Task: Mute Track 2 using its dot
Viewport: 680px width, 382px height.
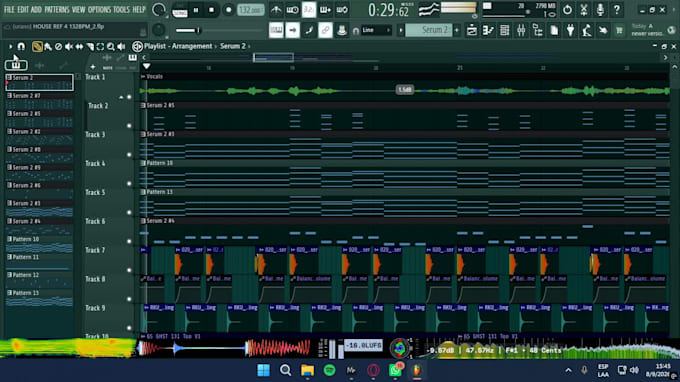Action: pos(129,126)
